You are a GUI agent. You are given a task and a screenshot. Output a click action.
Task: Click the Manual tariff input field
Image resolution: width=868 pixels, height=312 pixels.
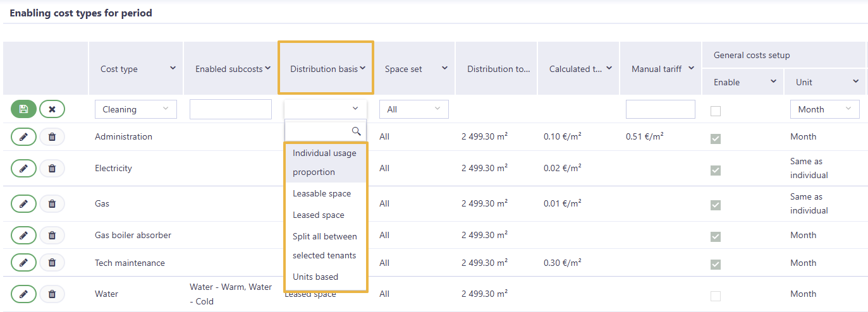[x=661, y=109]
